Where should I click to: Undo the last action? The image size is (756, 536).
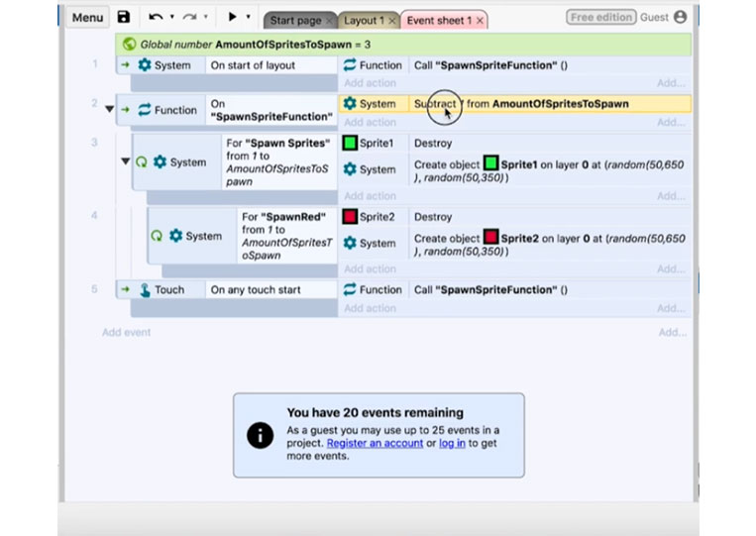tap(156, 18)
